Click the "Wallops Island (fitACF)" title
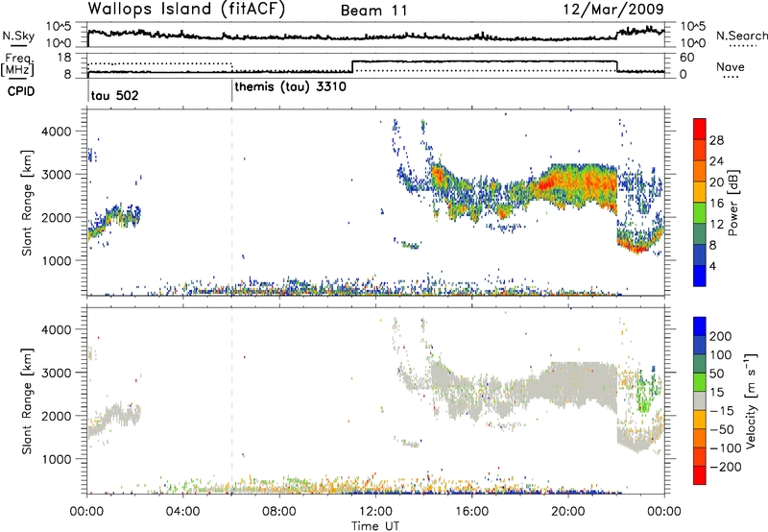 (186, 9)
